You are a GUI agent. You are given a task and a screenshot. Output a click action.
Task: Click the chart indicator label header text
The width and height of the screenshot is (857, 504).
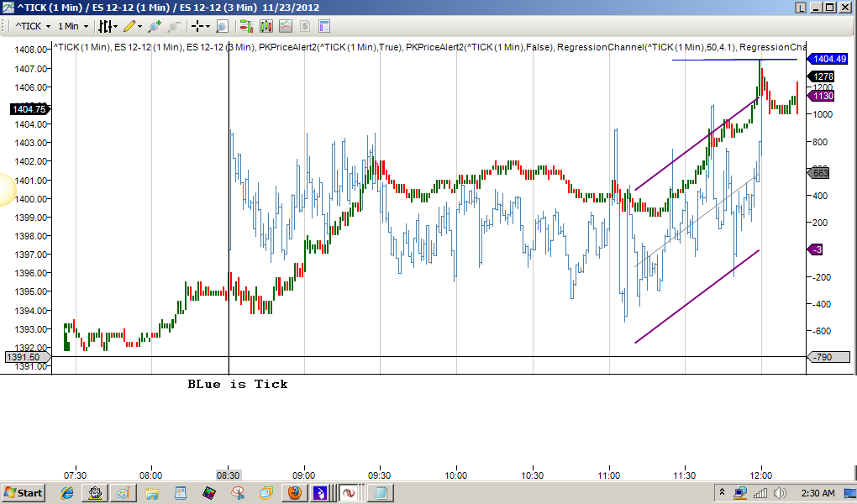click(429, 47)
